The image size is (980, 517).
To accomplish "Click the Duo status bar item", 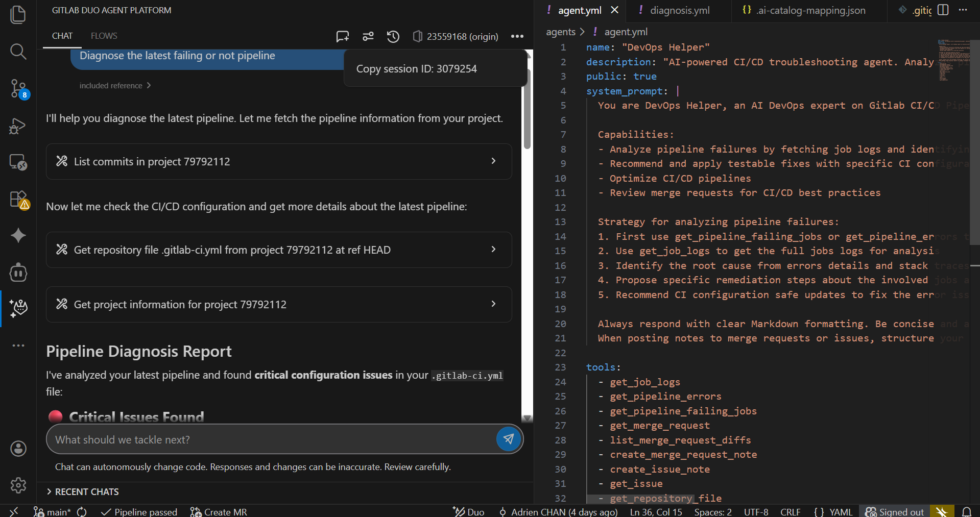I will click(x=469, y=511).
